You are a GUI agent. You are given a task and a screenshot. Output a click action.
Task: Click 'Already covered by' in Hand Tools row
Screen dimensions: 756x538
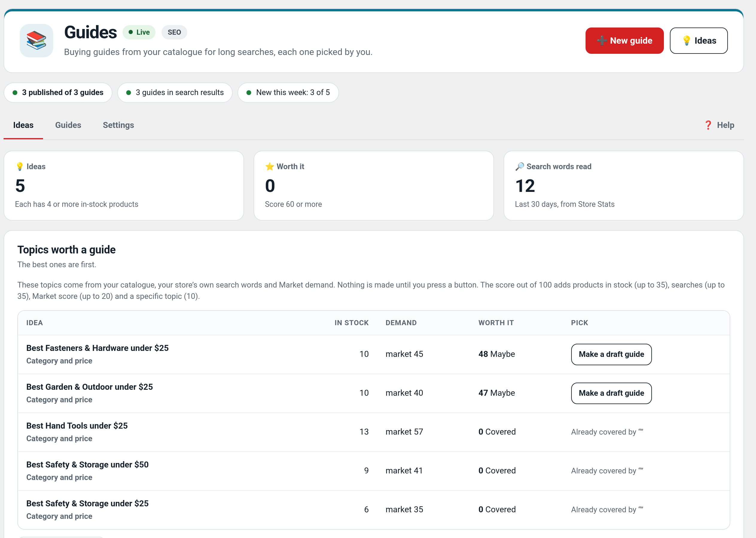tap(607, 432)
